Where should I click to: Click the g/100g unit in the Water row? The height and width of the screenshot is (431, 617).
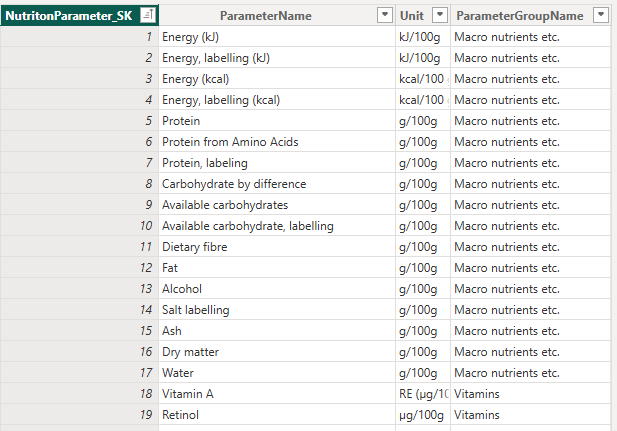[x=423, y=373]
